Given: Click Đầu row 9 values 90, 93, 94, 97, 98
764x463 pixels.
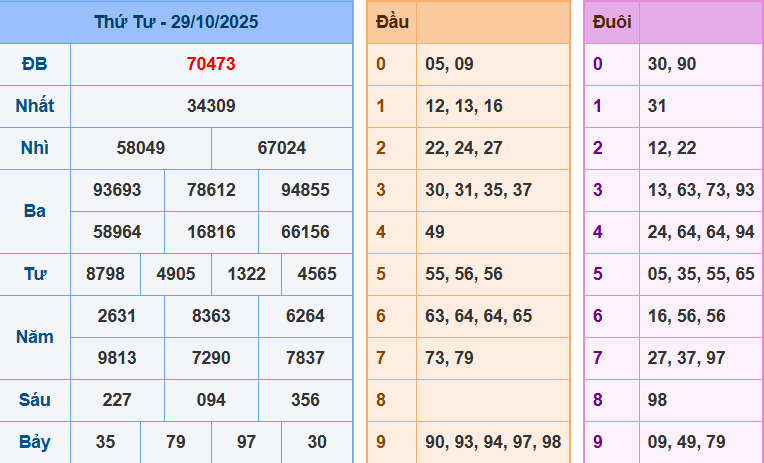Looking at the screenshot, I should tap(493, 442).
